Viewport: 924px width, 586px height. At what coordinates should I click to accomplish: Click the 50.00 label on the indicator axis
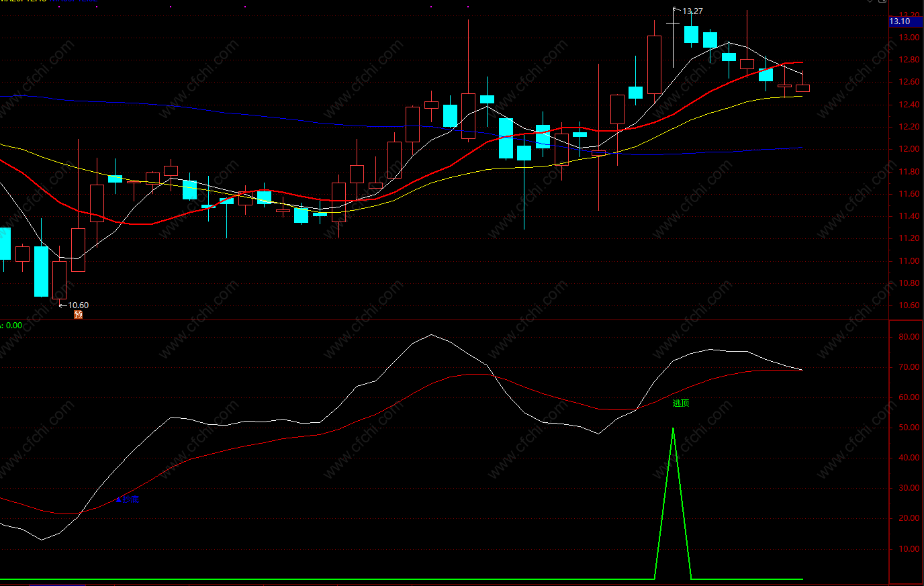coord(909,428)
